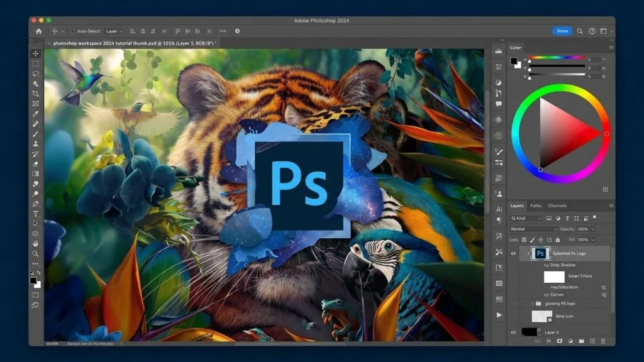Hide the Layer 5 layer

click(x=513, y=332)
